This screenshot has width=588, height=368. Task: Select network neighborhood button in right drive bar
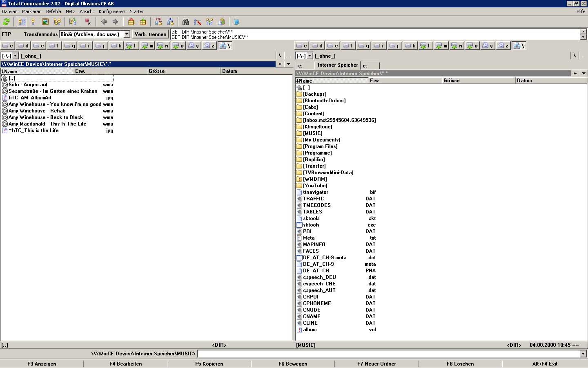(x=519, y=46)
